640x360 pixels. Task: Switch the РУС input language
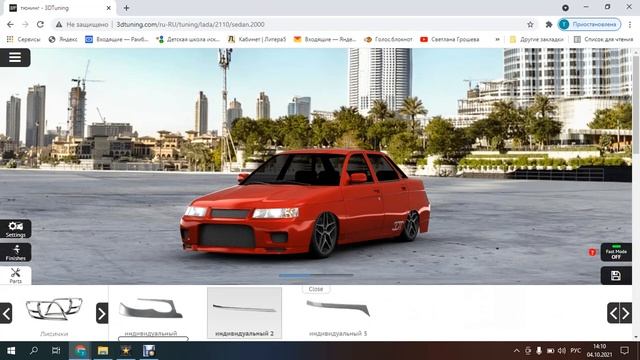(x=576, y=351)
